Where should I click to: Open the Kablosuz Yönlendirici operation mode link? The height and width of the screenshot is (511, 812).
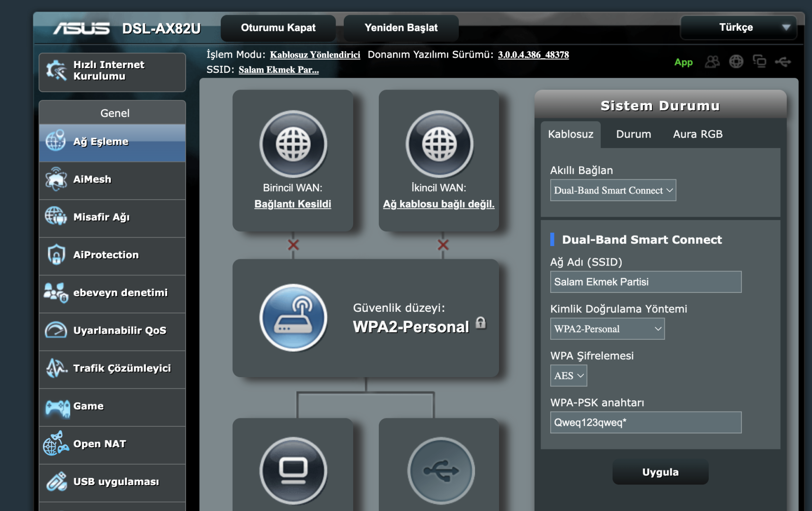pyautogui.click(x=315, y=55)
